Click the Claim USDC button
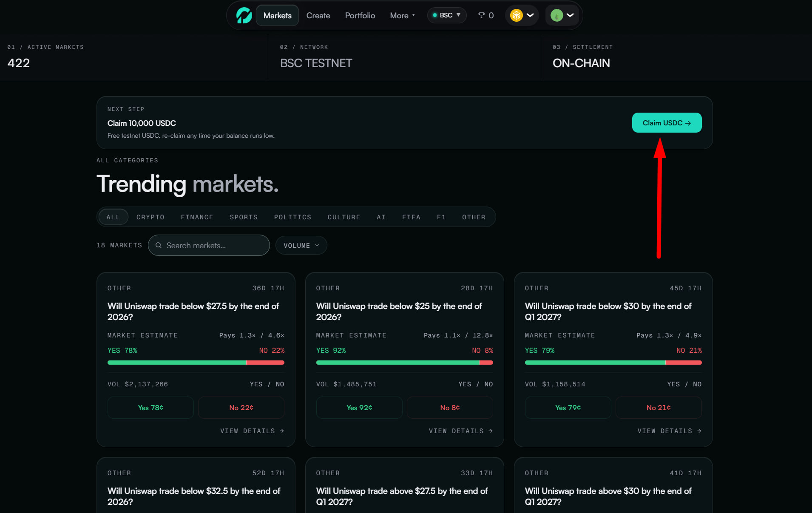 tap(667, 122)
